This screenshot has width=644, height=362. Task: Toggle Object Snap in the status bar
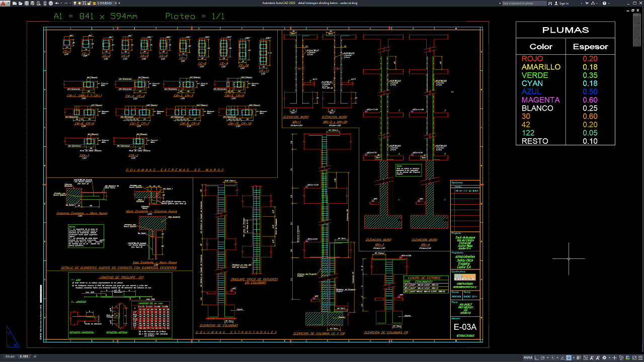569,357
